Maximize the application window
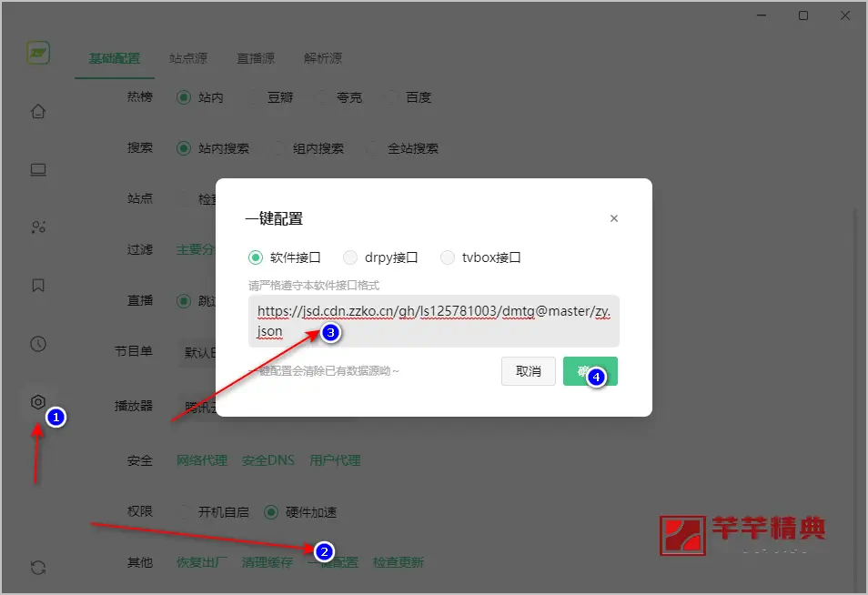Viewport: 868px width, 595px height. tap(803, 15)
